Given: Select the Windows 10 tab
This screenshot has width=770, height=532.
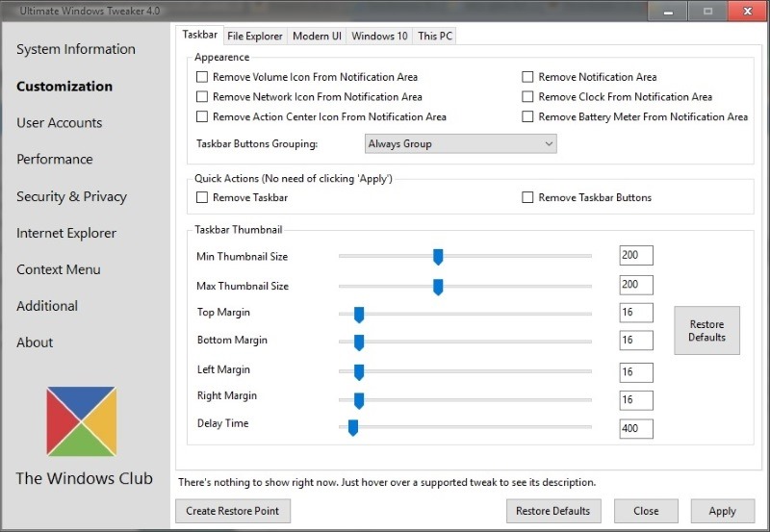Looking at the screenshot, I should coord(379,36).
